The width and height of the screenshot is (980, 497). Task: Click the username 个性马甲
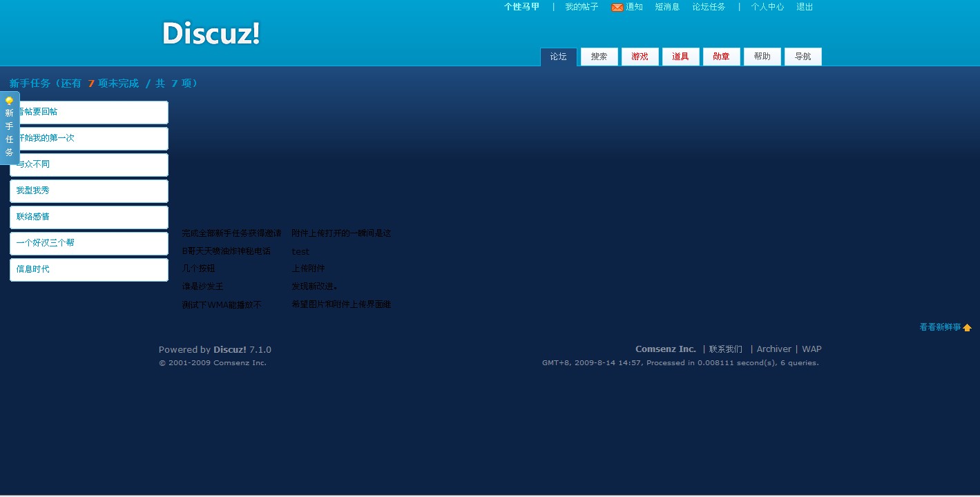[521, 7]
